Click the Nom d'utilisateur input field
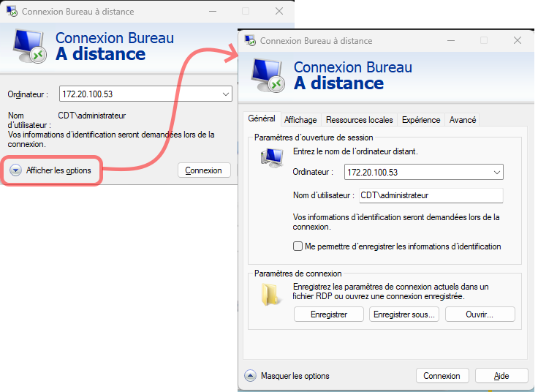 [x=431, y=195]
